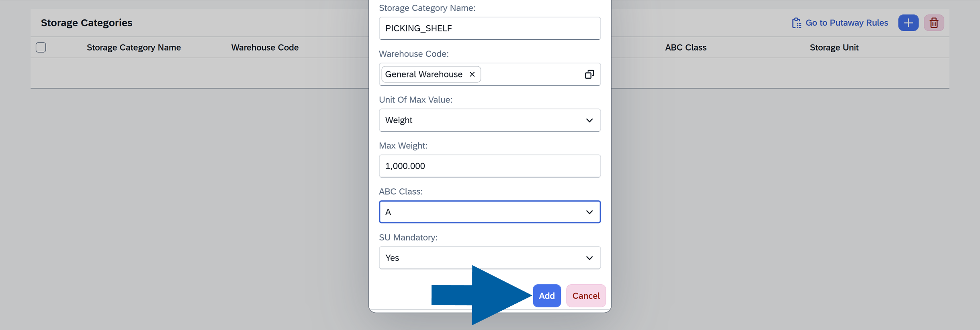Click the Putaway Rules clipboard icon
This screenshot has width=980, height=330.
click(796, 23)
